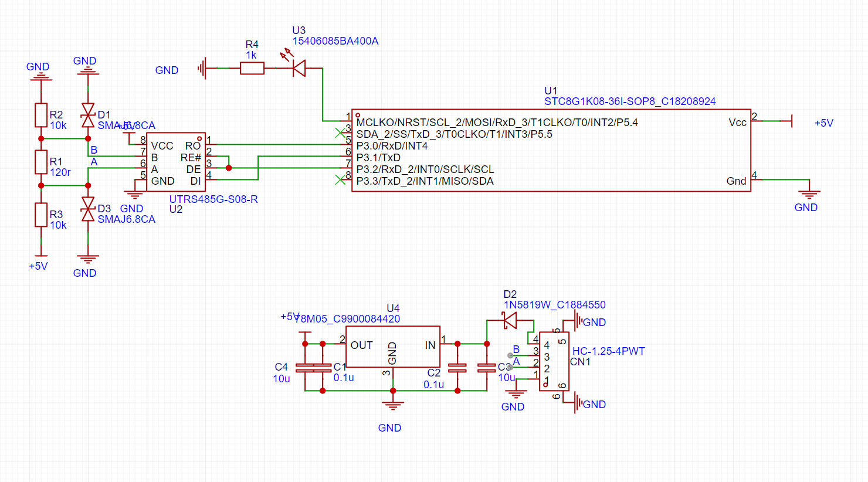Click the DI pin label on U2
The image size is (868, 482).
click(195, 181)
